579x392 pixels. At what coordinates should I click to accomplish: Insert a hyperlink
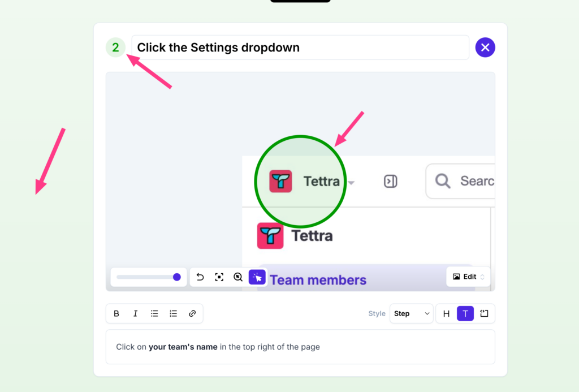(192, 313)
